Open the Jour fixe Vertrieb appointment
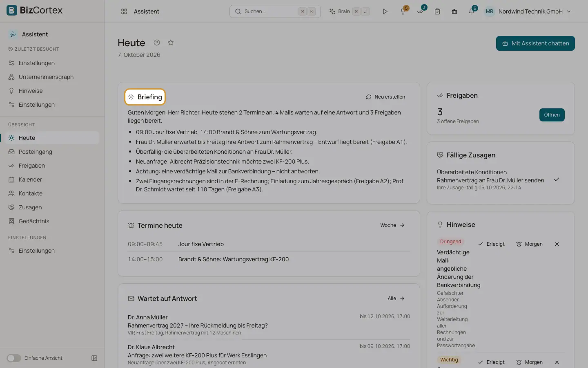 (269, 244)
